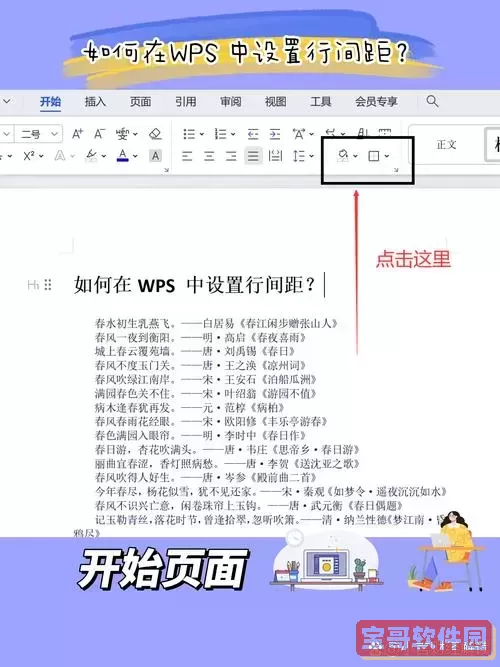500x667 pixels.
Task: Apply font color with underlined A icon
Action: click(123, 156)
